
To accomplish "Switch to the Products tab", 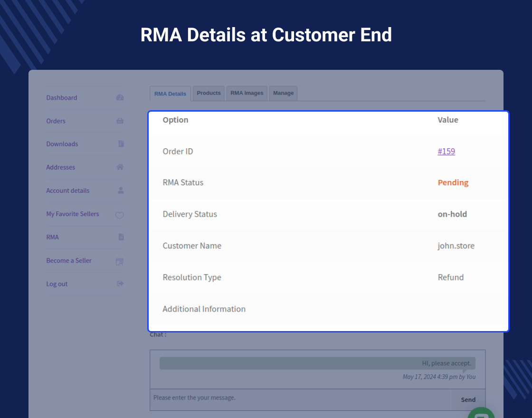I will 209,93.
